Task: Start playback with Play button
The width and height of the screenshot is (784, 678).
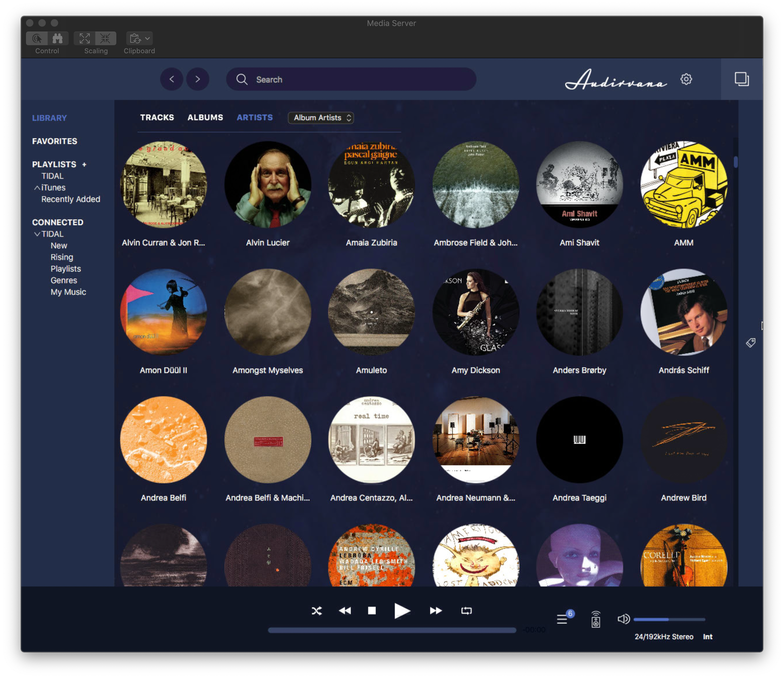Action: tap(402, 611)
